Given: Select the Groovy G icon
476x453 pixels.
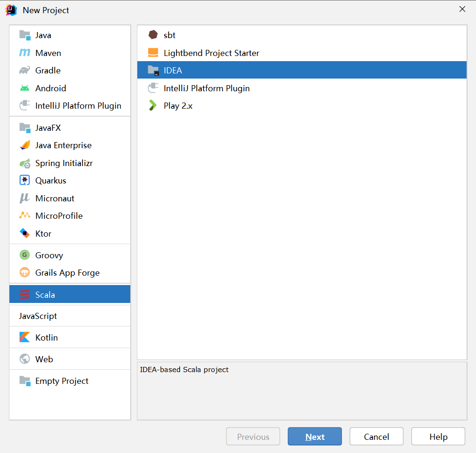Looking at the screenshot, I should 25,255.
